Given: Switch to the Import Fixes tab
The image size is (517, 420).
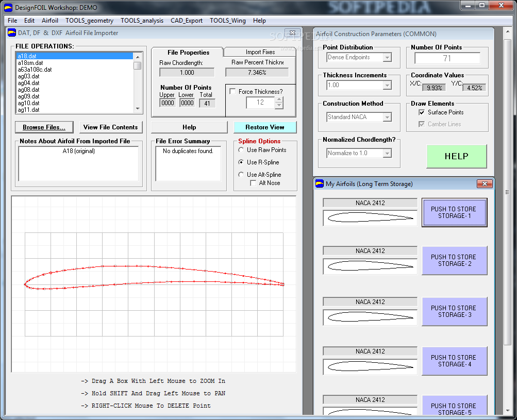Looking at the screenshot, I should click(260, 52).
